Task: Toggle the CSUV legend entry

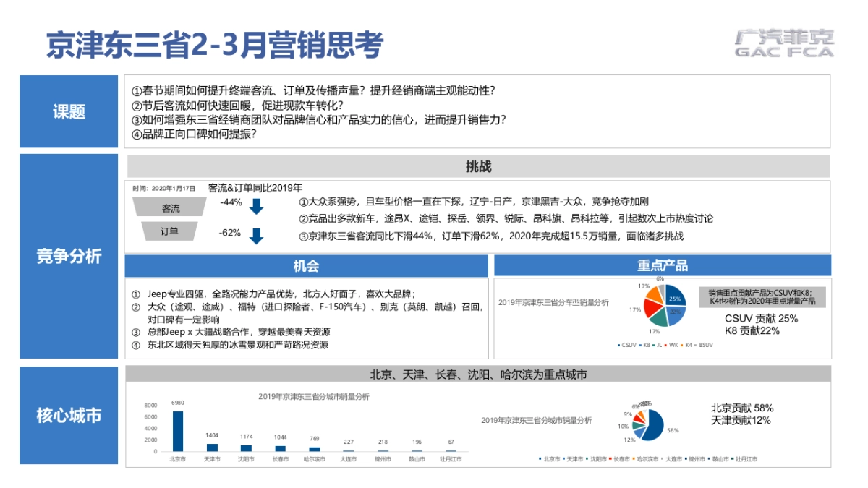Action: tap(628, 346)
